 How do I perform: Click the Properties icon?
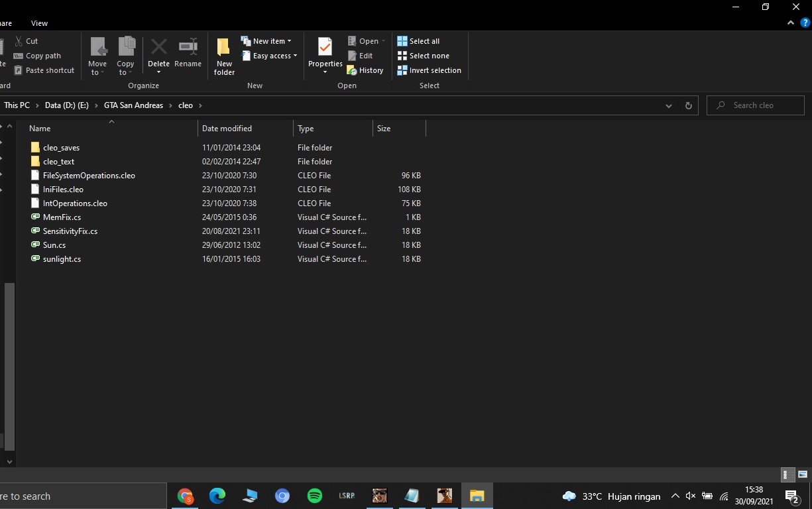pyautogui.click(x=325, y=47)
